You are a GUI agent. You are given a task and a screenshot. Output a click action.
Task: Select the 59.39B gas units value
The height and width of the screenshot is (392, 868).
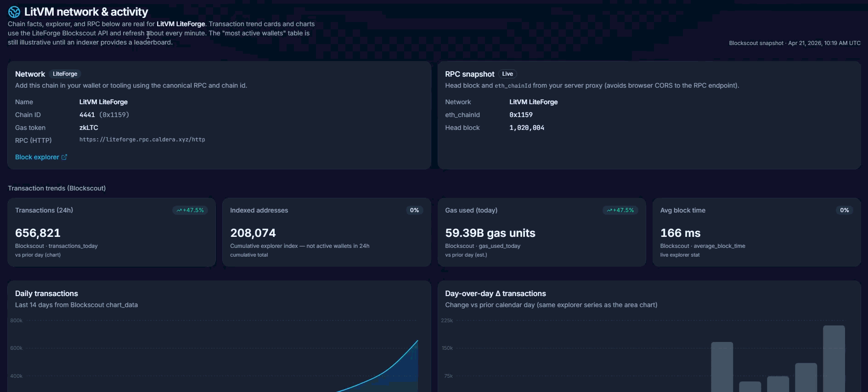click(x=490, y=233)
